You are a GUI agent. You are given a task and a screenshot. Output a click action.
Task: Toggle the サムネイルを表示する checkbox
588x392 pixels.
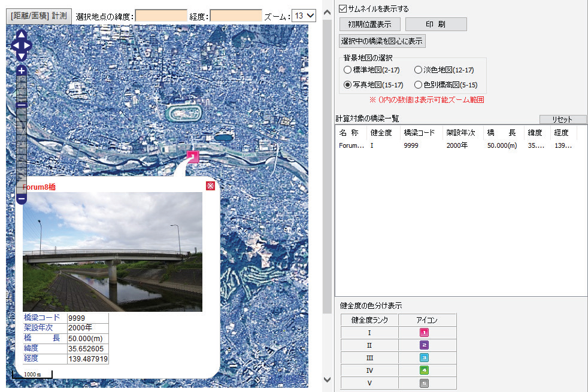tap(343, 8)
